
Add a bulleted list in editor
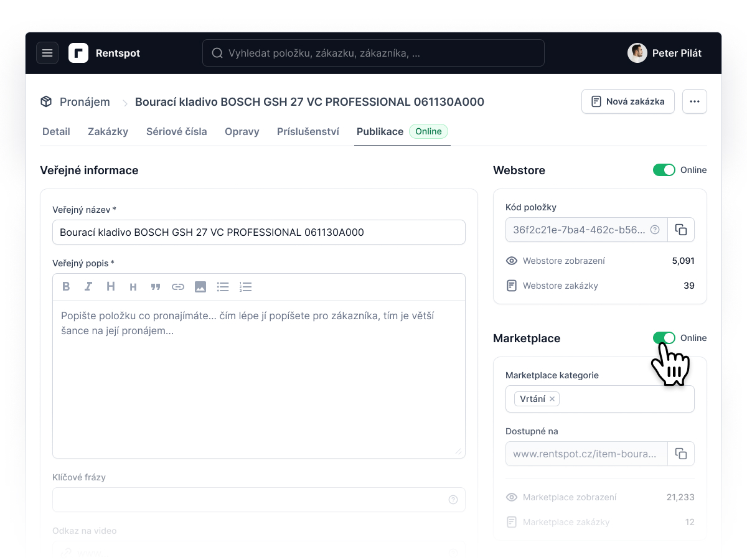tap(223, 287)
